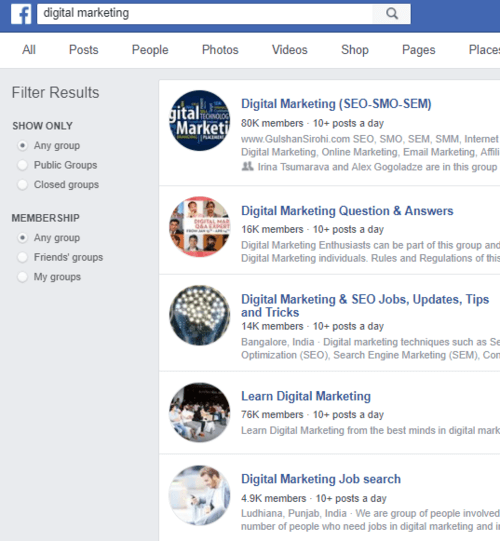Click the Job search group avatar

(x=199, y=495)
